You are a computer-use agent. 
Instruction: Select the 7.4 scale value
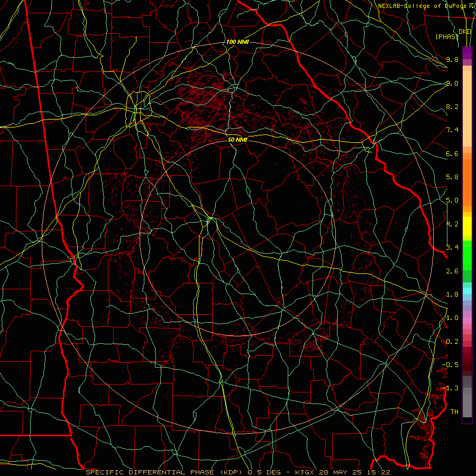(452, 130)
